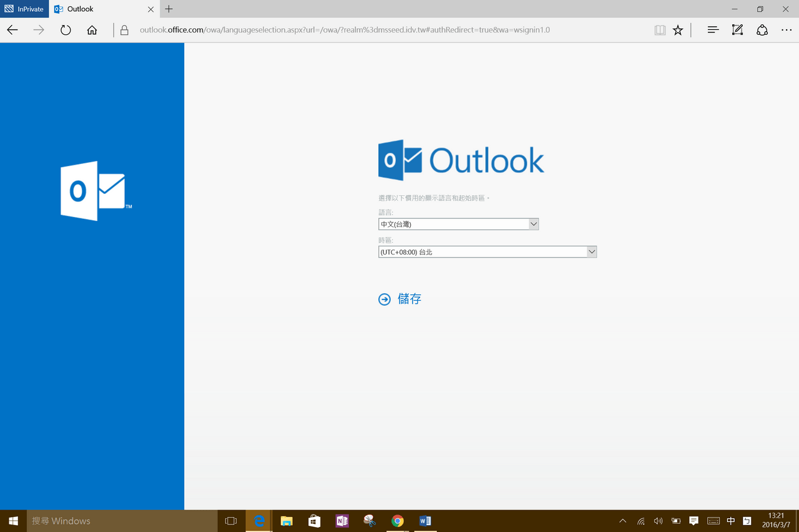
Task: Open the Edge Hub panel
Action: 713,30
